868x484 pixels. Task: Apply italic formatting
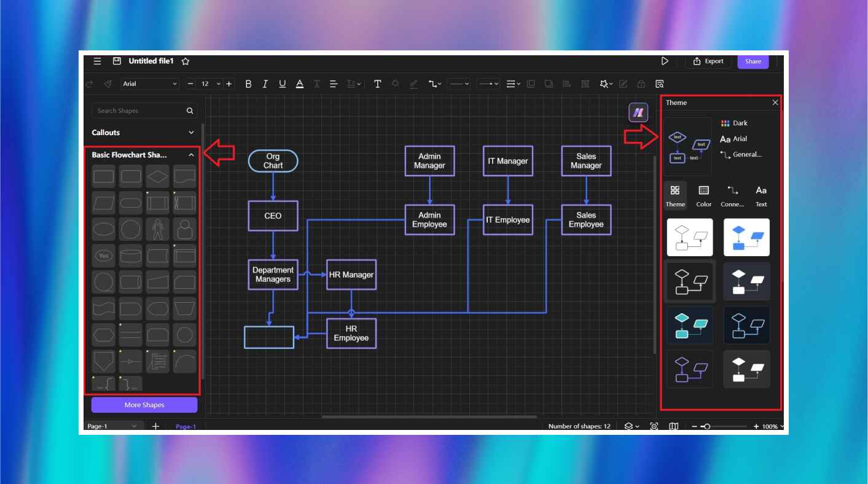point(265,84)
